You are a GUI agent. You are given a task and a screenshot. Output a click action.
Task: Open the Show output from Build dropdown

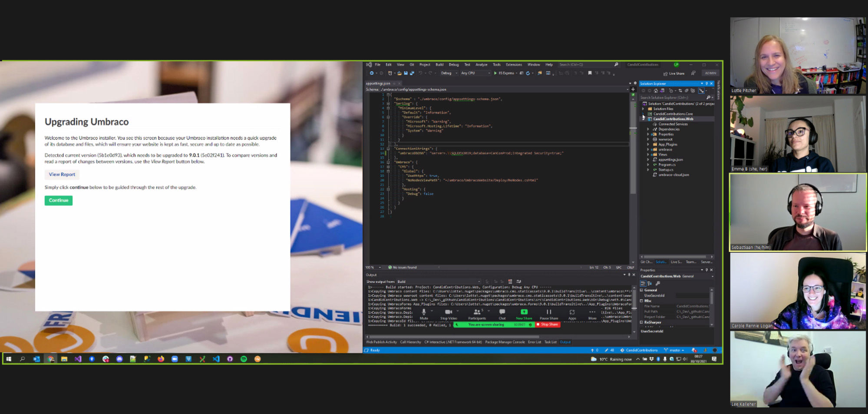(x=439, y=282)
